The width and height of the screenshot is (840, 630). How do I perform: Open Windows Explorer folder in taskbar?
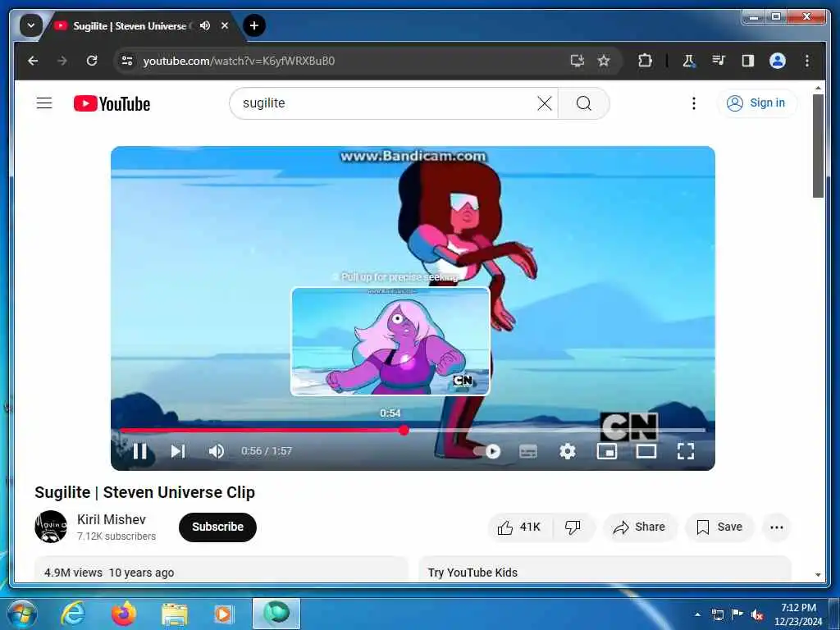[175, 614]
